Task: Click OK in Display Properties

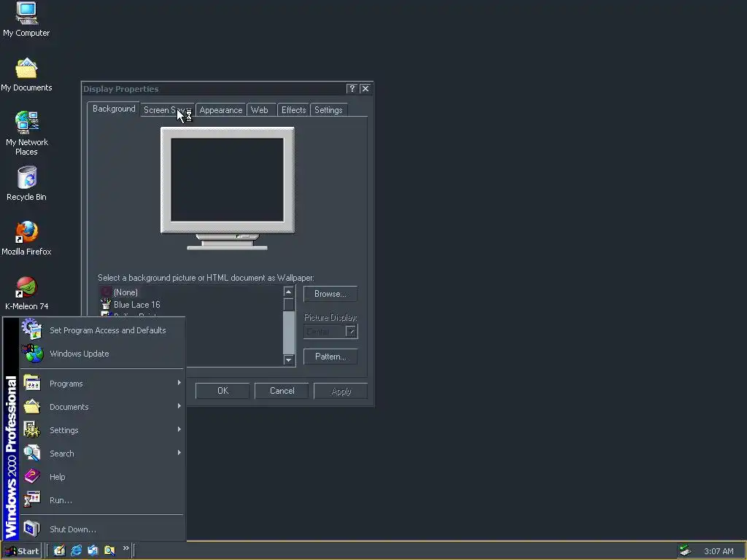Action: pyautogui.click(x=222, y=391)
